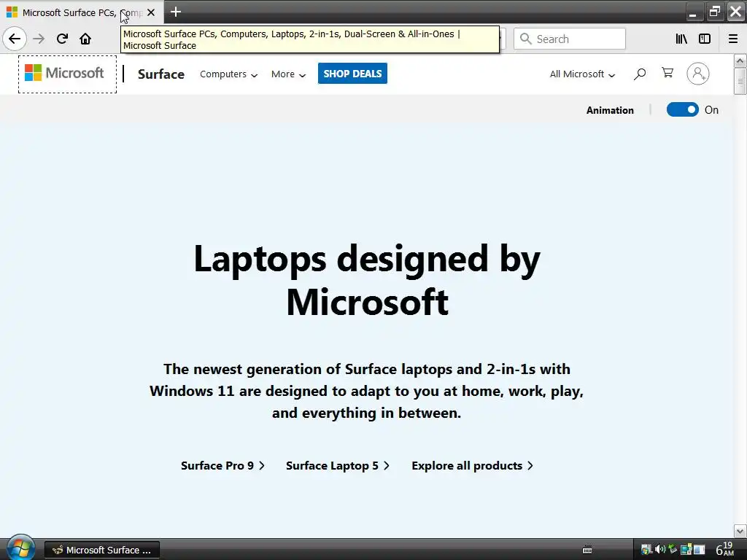This screenshot has width=747, height=560.
Task: Click the taskbar clock showing 6:19 AM
Action: 725,550
